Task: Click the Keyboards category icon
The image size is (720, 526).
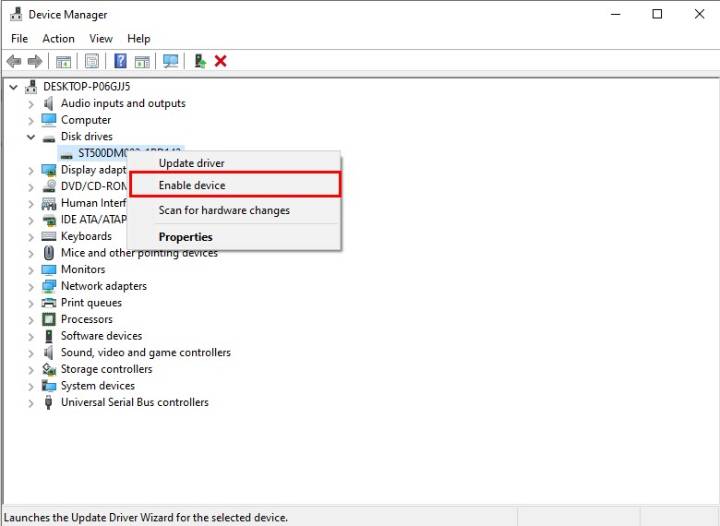Action: 49,236
